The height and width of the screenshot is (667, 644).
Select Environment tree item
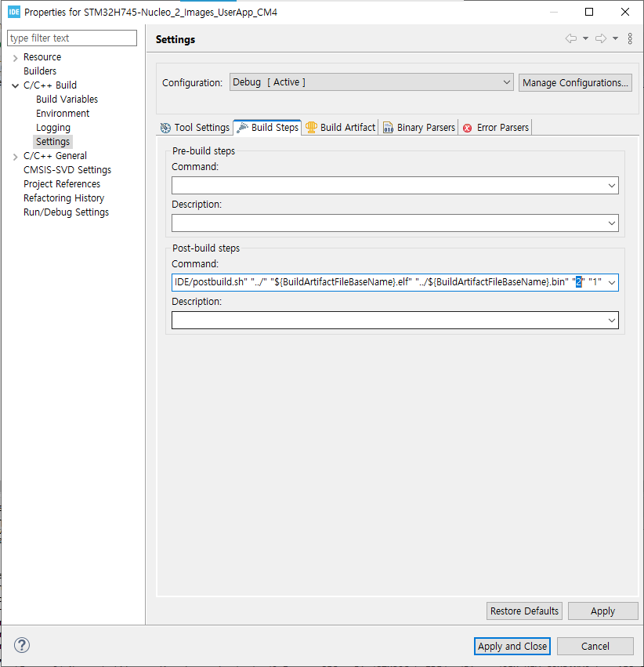[63, 114]
